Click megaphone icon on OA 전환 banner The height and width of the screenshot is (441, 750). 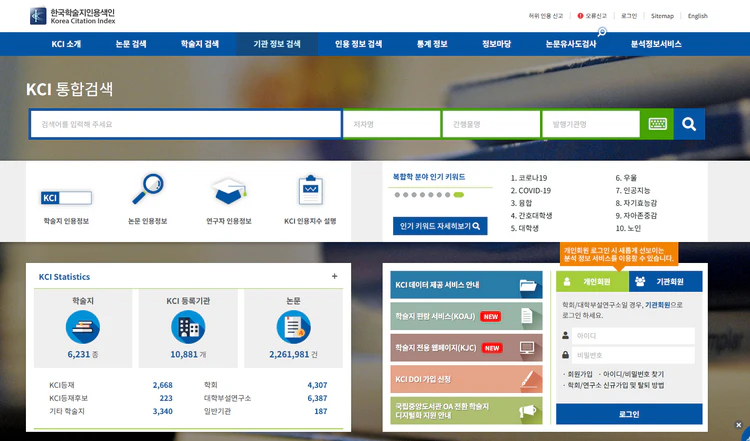tap(527, 411)
